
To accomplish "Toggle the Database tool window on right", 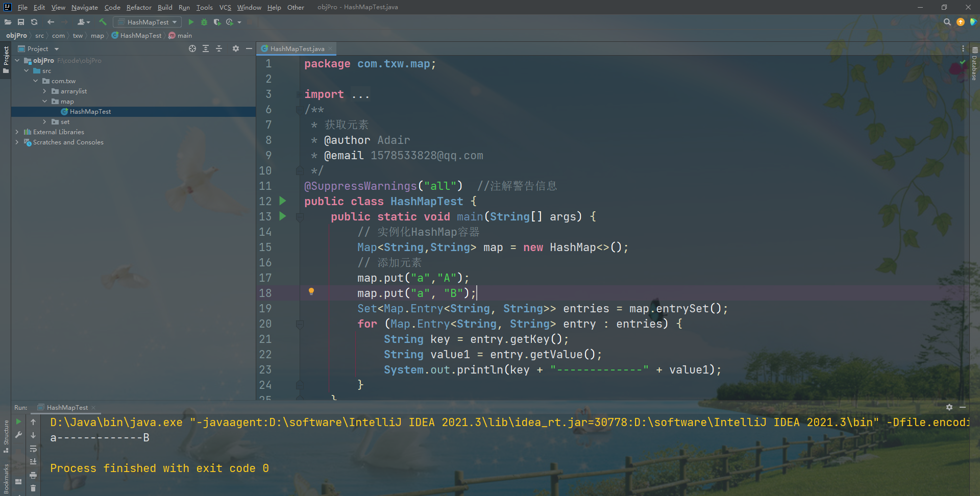I will click(x=974, y=64).
